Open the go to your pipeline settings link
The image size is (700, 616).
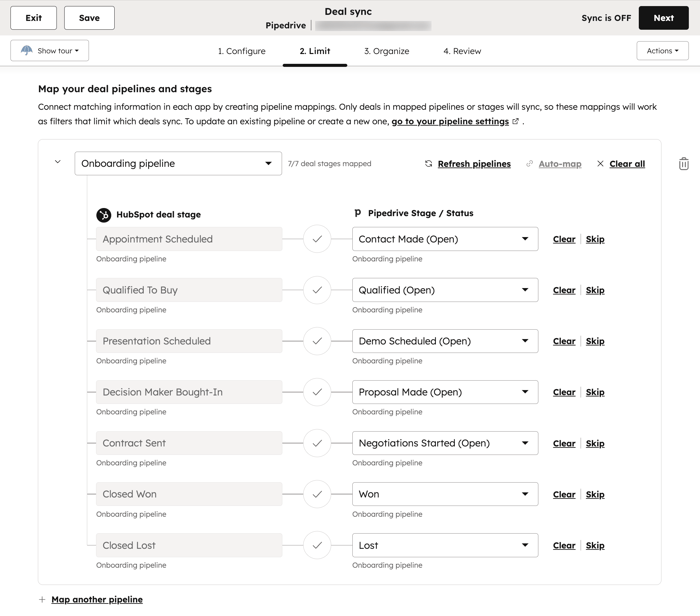pyautogui.click(x=450, y=121)
